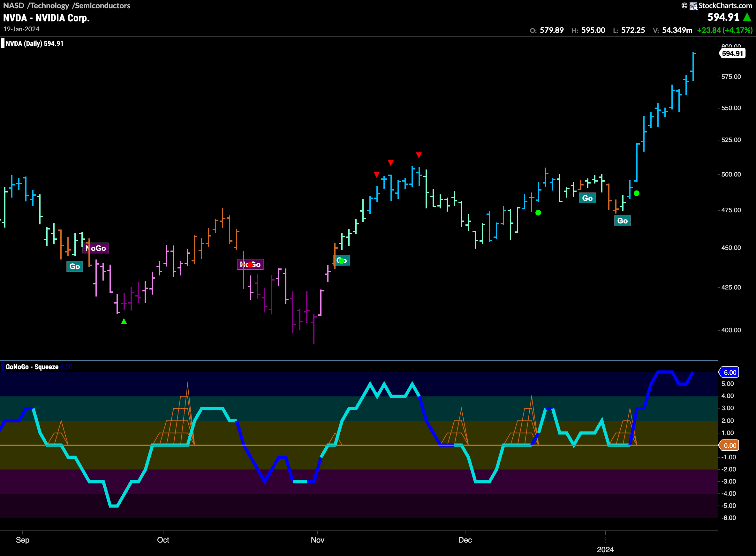Click the Go label near late December bars
The image size is (756, 556).
pyautogui.click(x=587, y=198)
